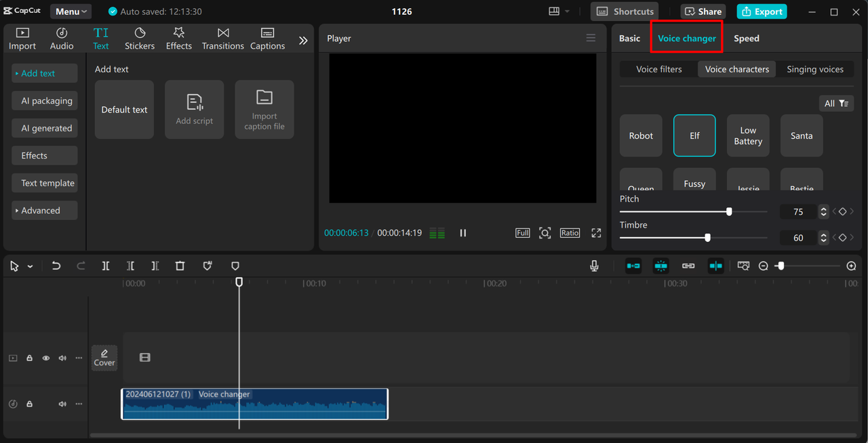The image size is (868, 443).
Task: Open the Effects tab in top toolbar
Action: [179, 39]
